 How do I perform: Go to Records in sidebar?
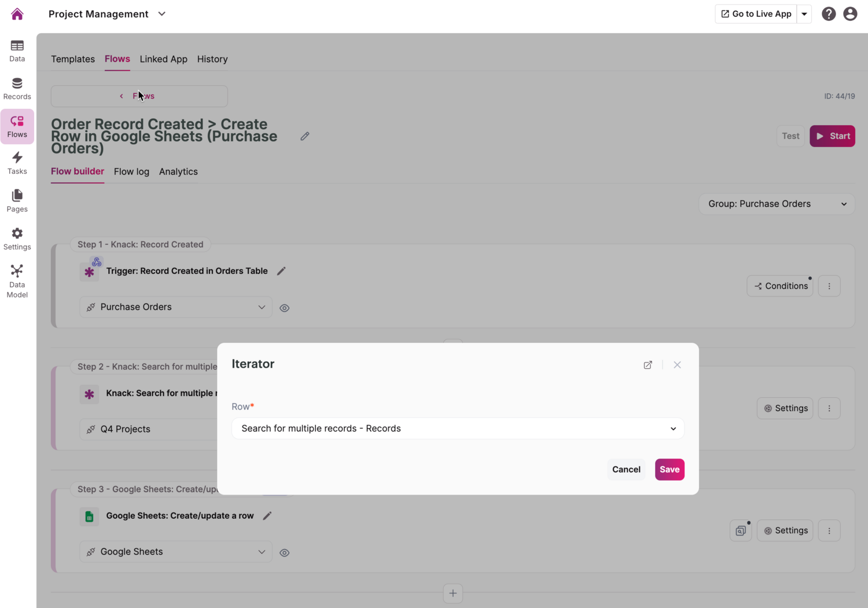(x=17, y=89)
